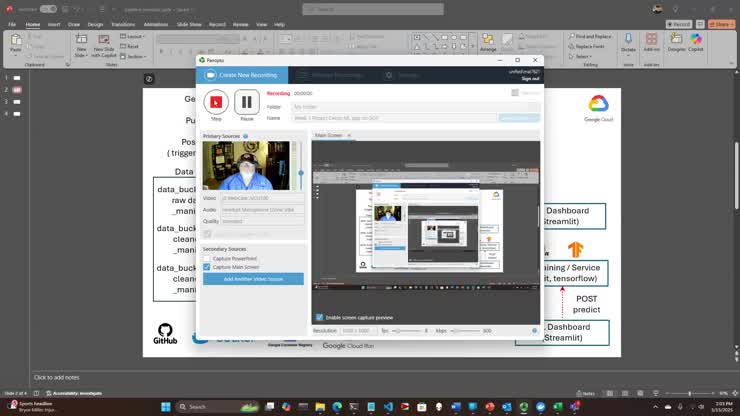Open the Draw tab in PowerPoint
740x416 pixels.
(74, 25)
